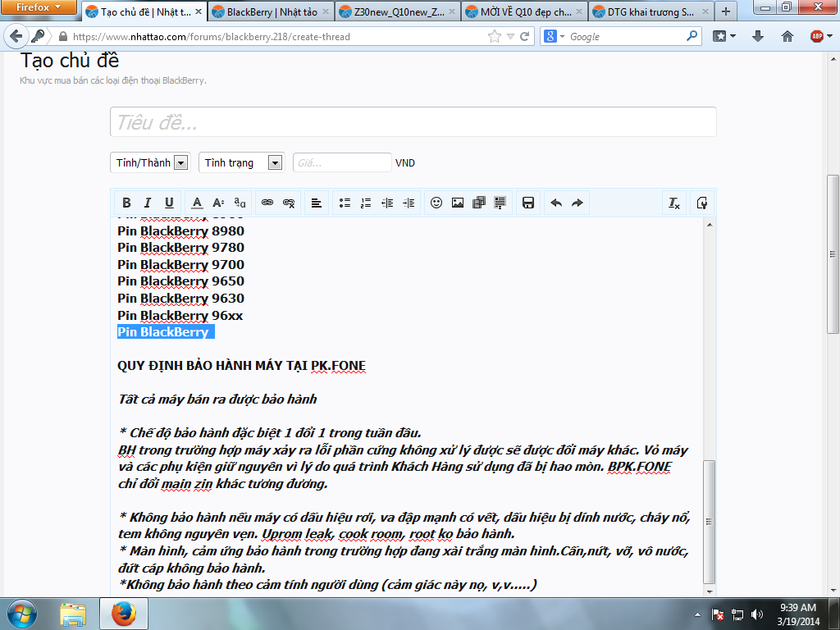Viewport: 840px width, 630px height.
Task: Click the editor's vertical scrollbar thumb
Action: [x=710, y=521]
